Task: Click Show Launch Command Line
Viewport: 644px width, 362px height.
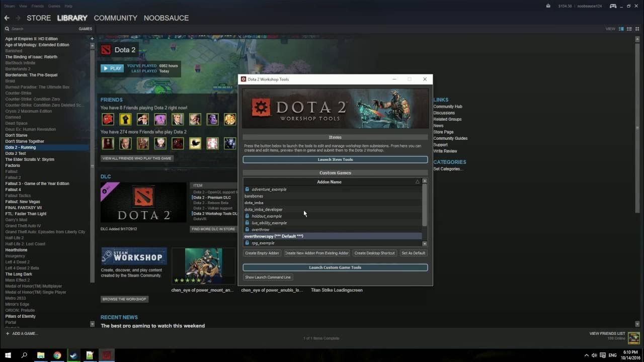Action: [268, 277]
